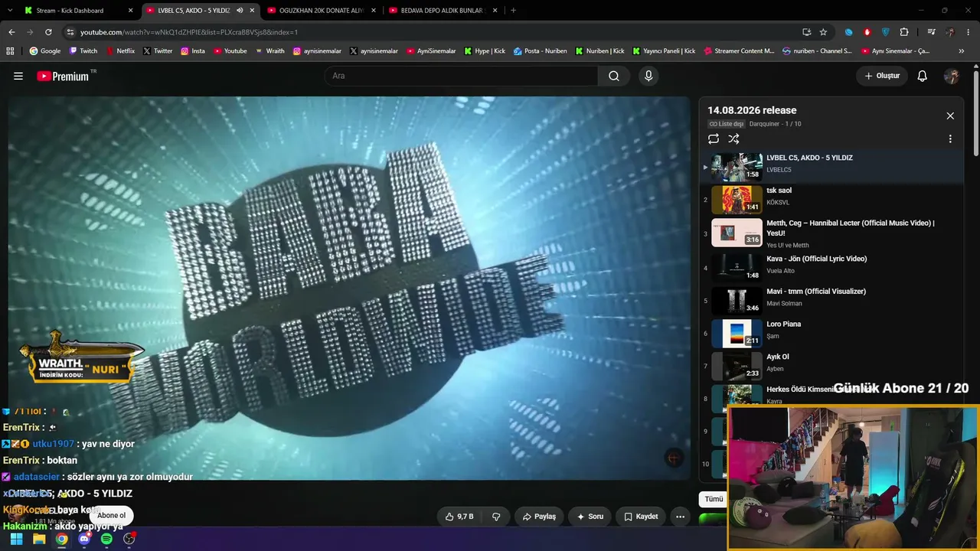Bookmark this page with the star

coord(823,32)
